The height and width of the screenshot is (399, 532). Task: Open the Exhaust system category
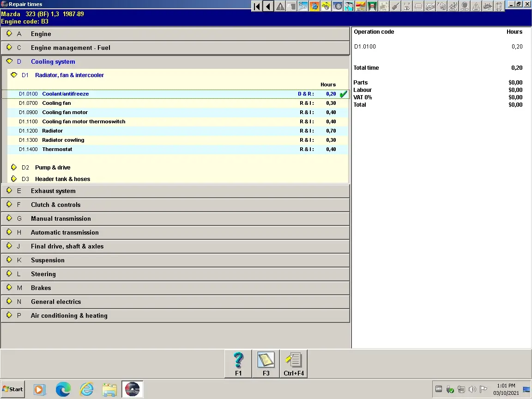click(x=53, y=191)
